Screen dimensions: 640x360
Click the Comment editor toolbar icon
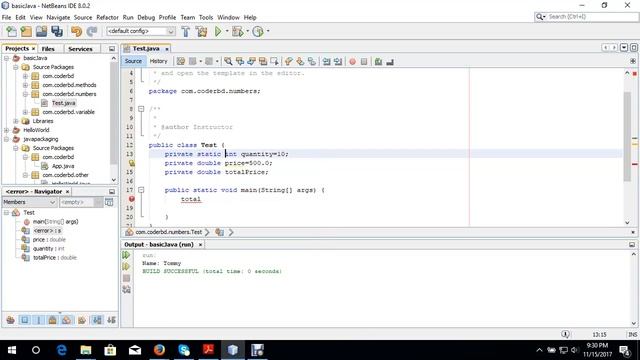(x=378, y=61)
